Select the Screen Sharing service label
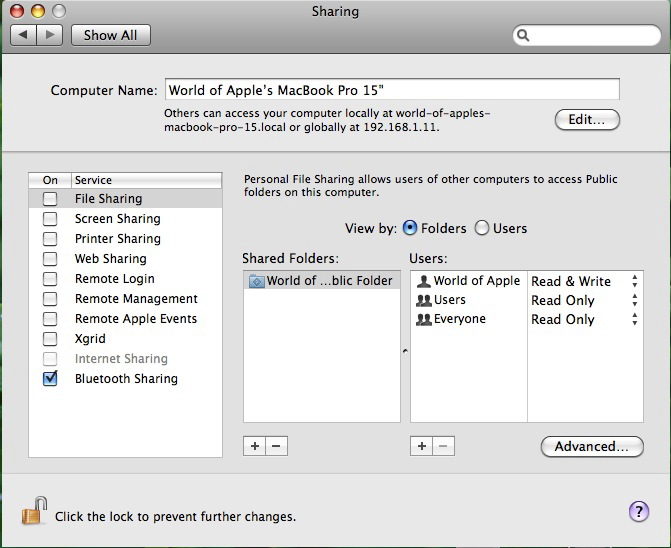 [x=118, y=219]
